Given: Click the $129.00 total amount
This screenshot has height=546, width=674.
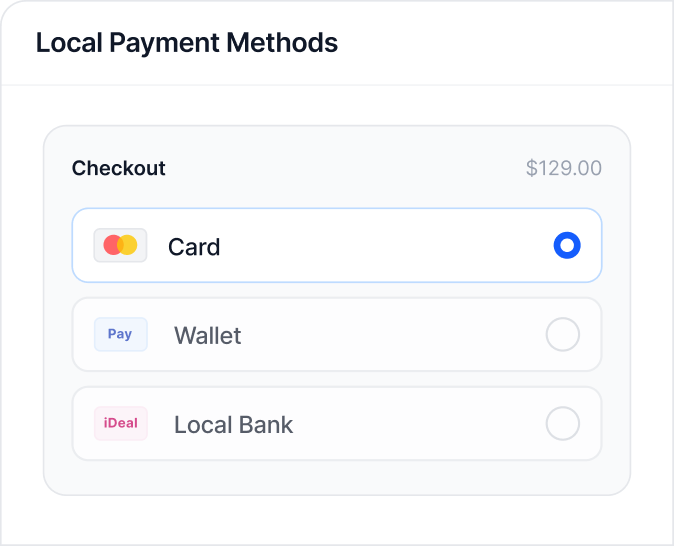Looking at the screenshot, I should (564, 168).
